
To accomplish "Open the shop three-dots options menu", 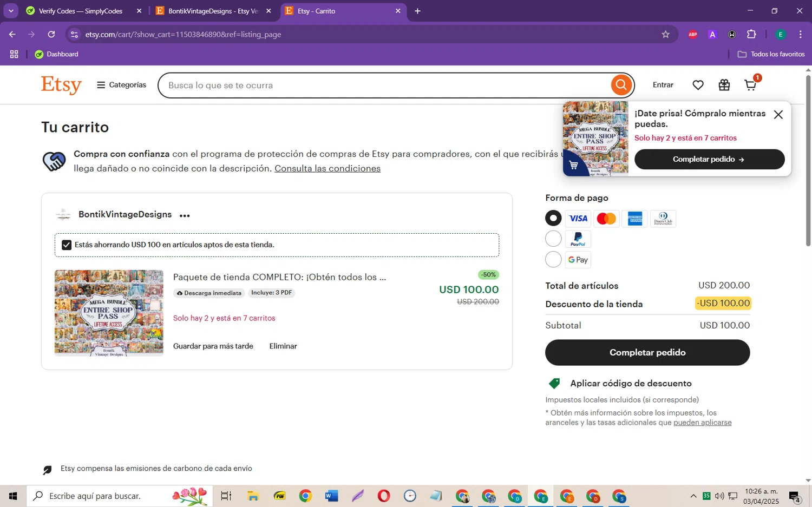I will (185, 215).
